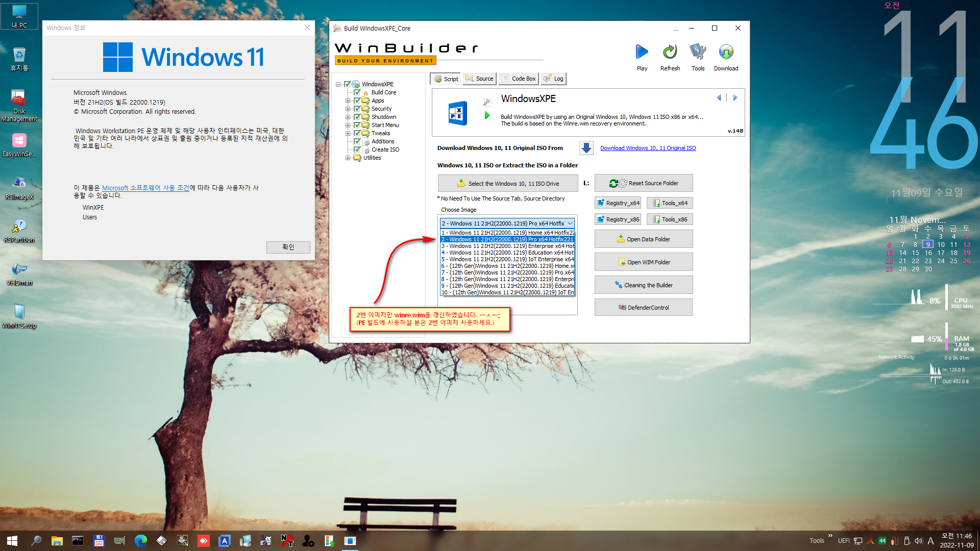Open the VHDman desktop icon

(19, 273)
